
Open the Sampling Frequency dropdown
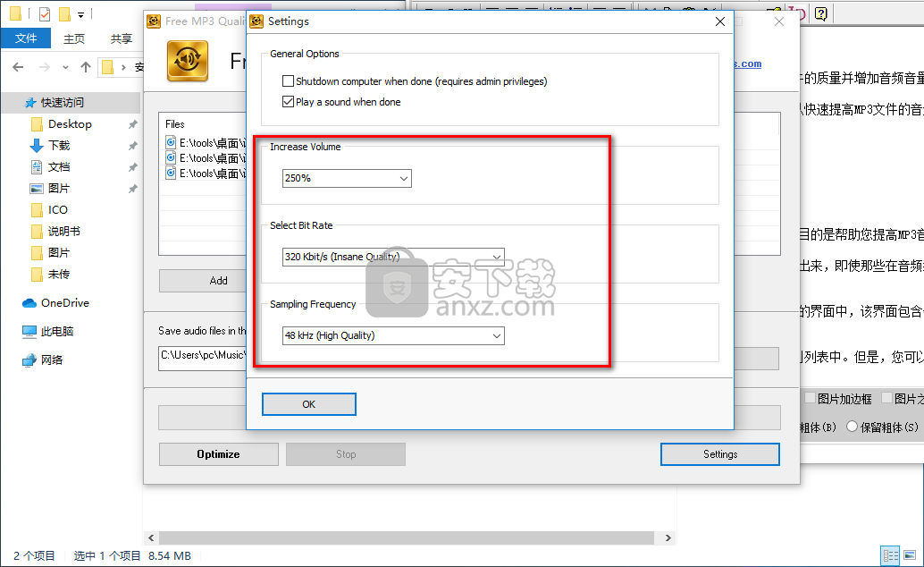coord(393,335)
